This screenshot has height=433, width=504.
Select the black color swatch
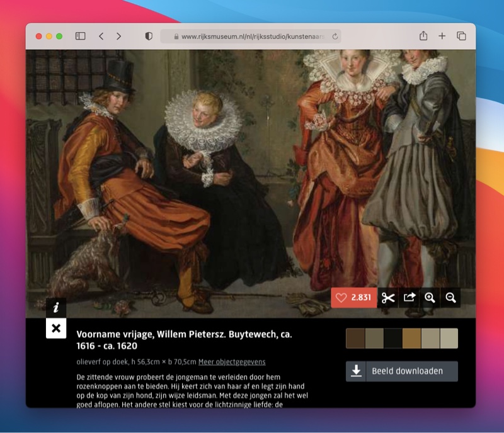point(392,338)
